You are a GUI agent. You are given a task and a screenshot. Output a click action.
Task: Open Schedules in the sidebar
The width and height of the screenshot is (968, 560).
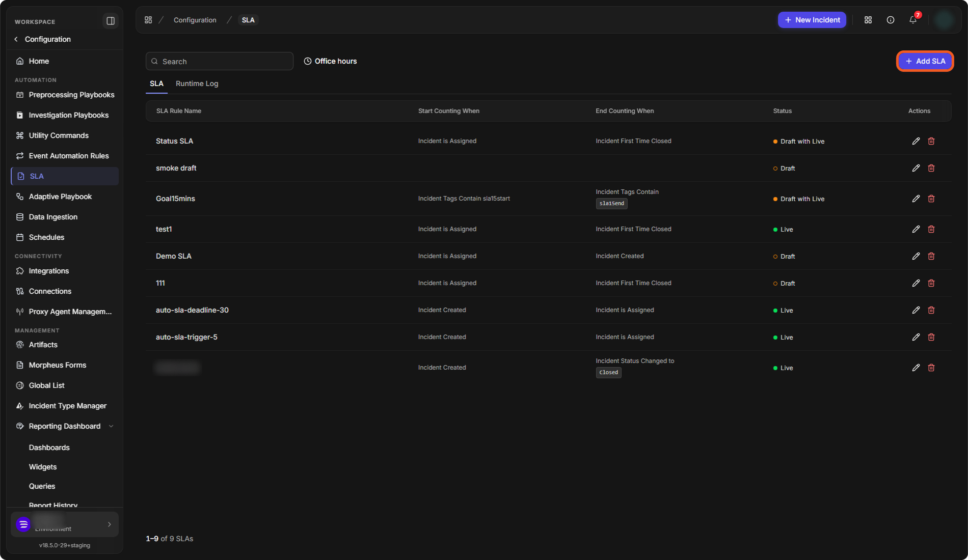coord(65,237)
